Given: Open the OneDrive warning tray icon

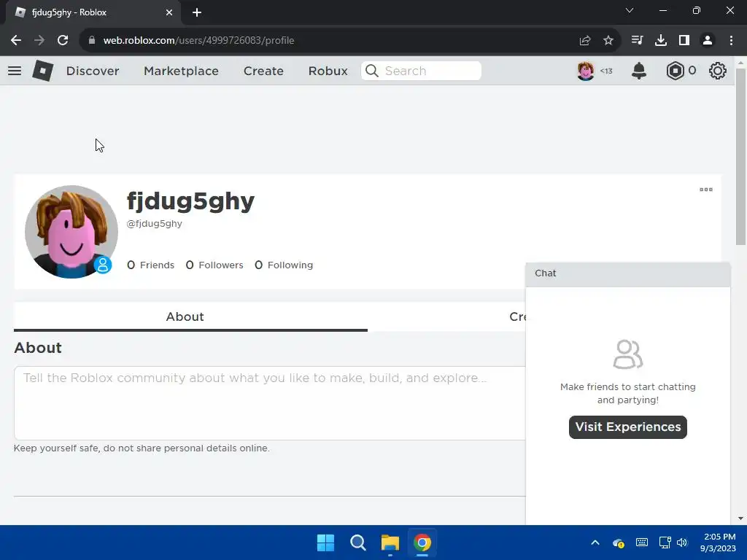Looking at the screenshot, I should point(619,542).
